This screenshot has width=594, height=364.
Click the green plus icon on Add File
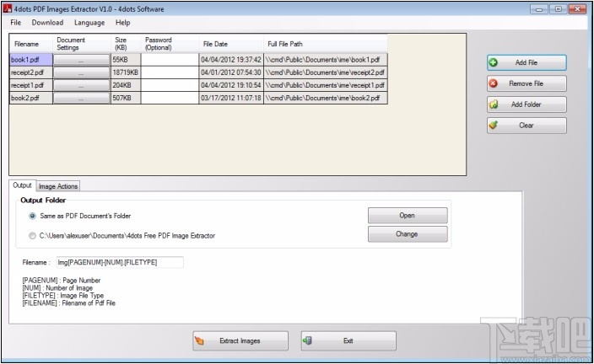(x=494, y=62)
